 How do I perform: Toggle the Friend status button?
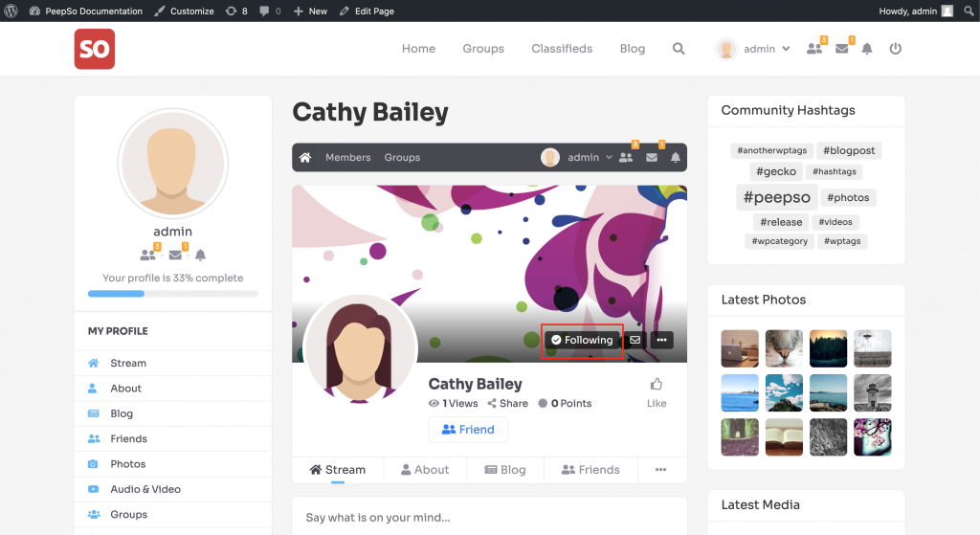point(468,430)
